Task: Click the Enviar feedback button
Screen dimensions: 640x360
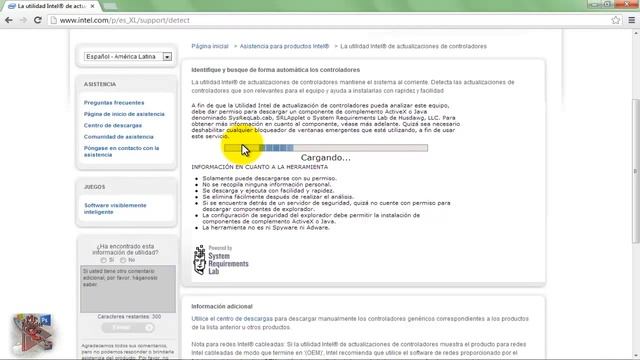Action: pyautogui.click(x=128, y=328)
